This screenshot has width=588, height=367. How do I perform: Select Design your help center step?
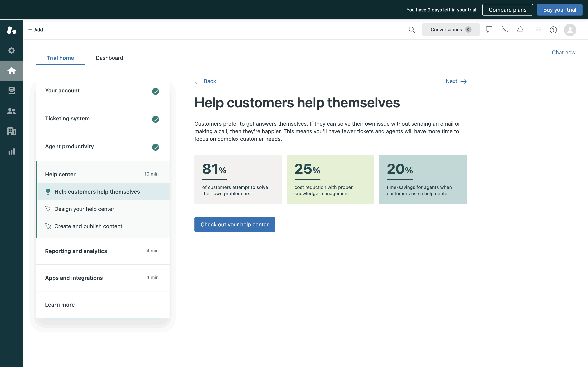(84, 209)
